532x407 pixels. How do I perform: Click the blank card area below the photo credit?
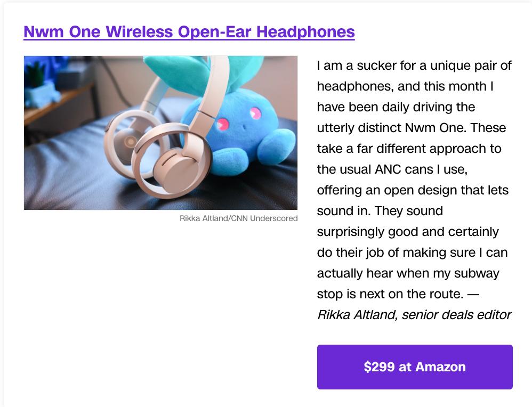(160, 305)
